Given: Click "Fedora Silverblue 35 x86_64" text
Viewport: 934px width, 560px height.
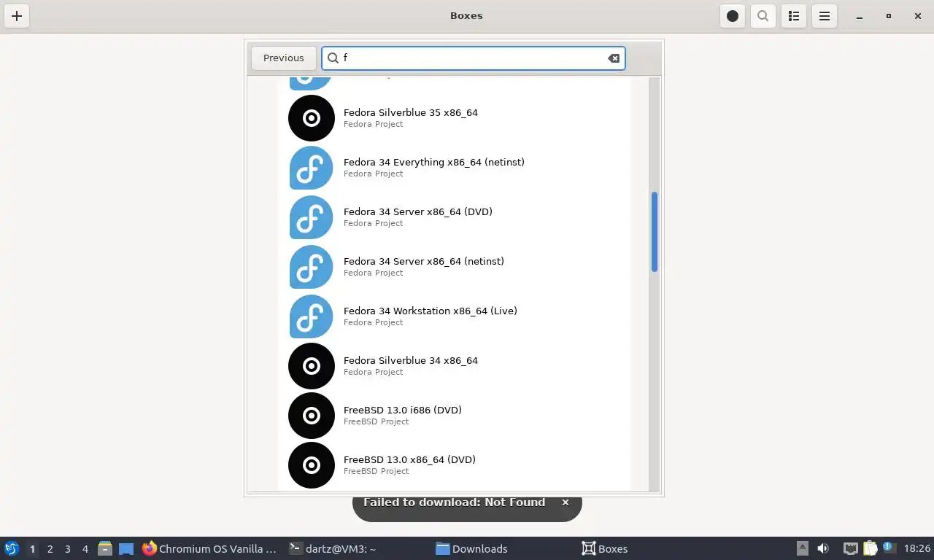Looking at the screenshot, I should tap(411, 112).
